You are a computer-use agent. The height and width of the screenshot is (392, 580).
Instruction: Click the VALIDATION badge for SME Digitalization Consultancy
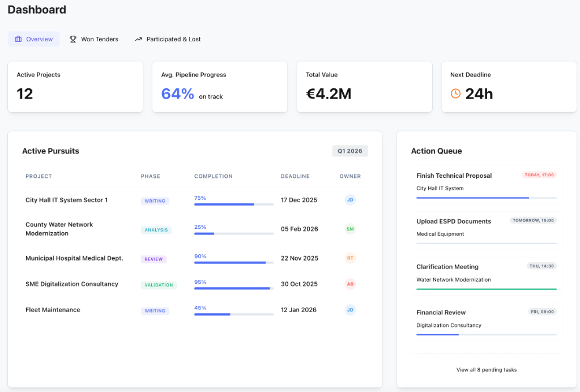pos(158,285)
